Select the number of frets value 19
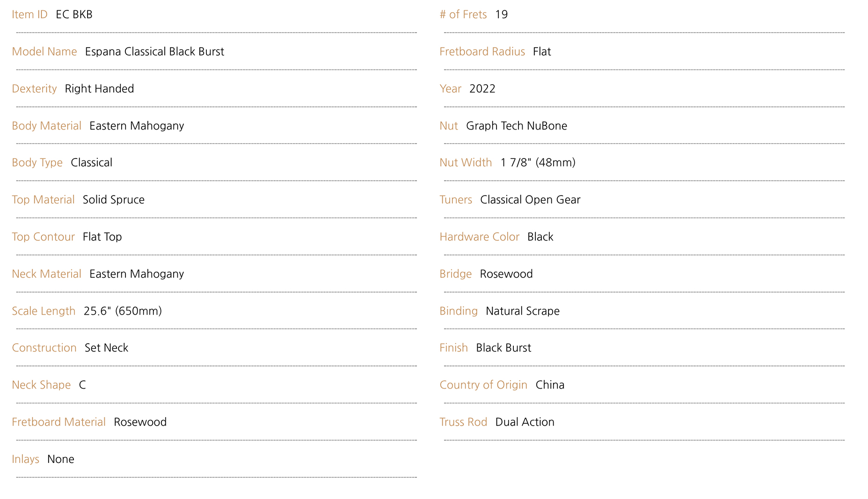Viewport: 868px width, 499px height. (501, 14)
